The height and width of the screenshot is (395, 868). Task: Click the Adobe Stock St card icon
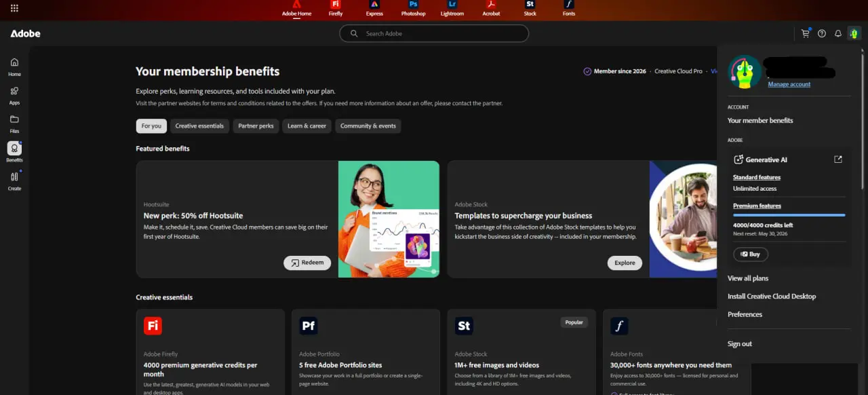[464, 326]
